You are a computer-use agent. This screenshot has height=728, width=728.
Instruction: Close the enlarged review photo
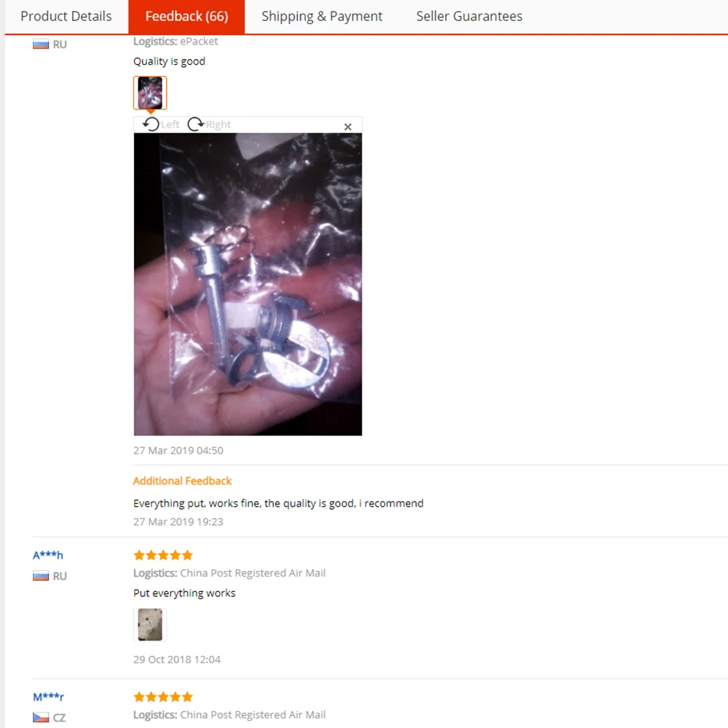tap(348, 127)
